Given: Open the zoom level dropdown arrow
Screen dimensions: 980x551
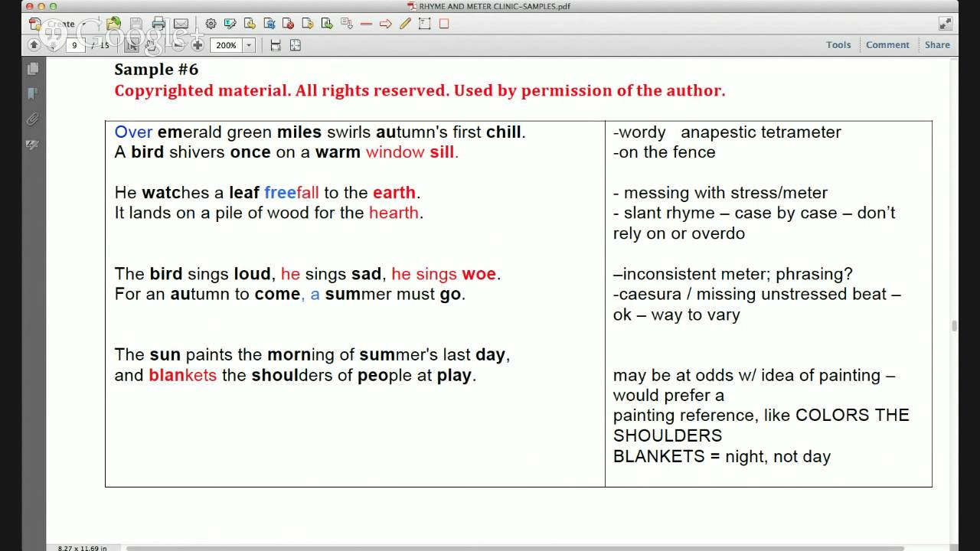Looking at the screenshot, I should click(248, 45).
